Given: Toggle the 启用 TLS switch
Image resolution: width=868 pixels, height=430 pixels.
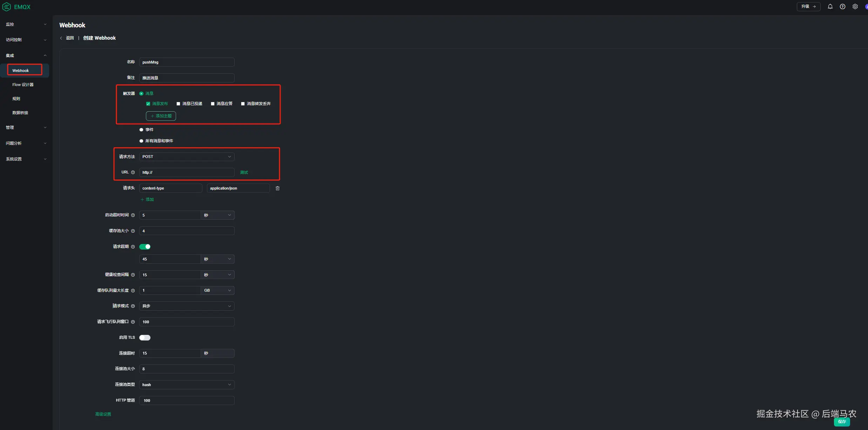Looking at the screenshot, I should click(145, 338).
